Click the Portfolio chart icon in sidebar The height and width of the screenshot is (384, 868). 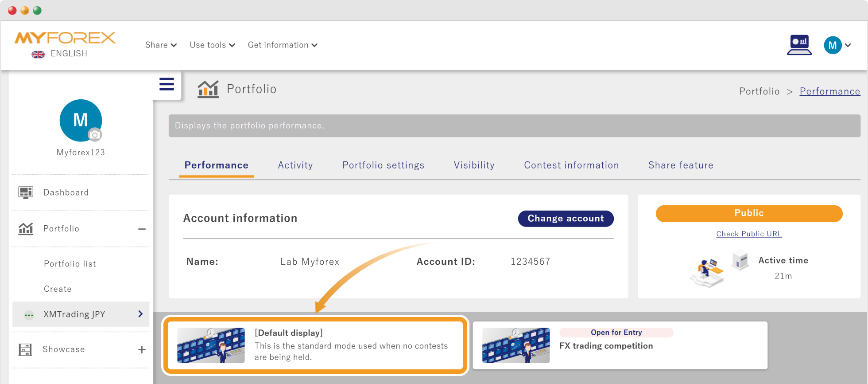(x=26, y=229)
